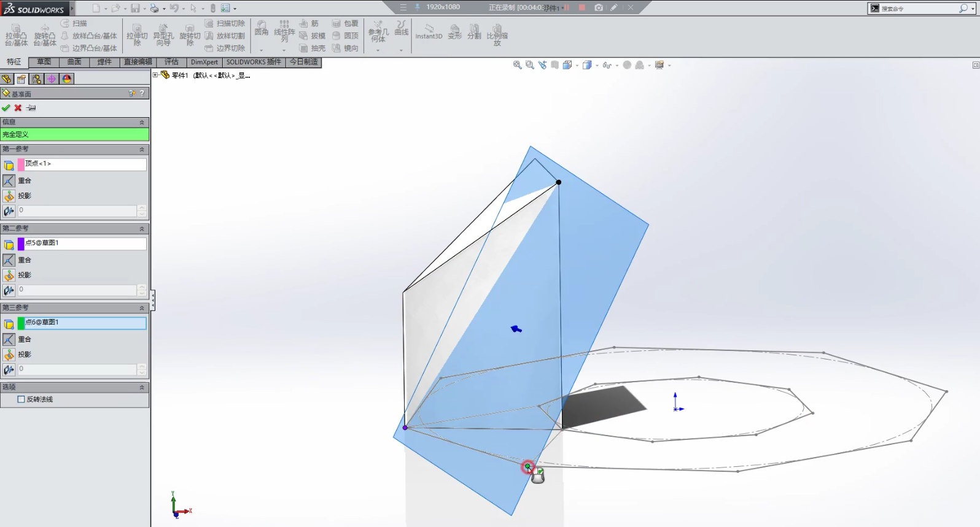980x527 pixels.
Task: Click the 点6@草图1 selection field
Action: tap(85, 323)
